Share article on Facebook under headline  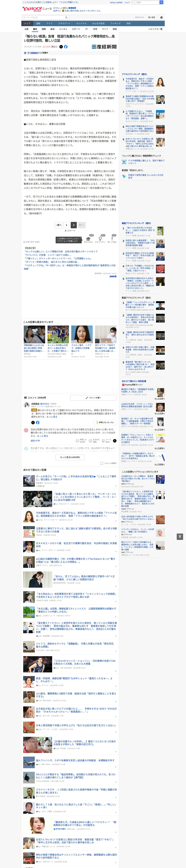click(x=66, y=47)
